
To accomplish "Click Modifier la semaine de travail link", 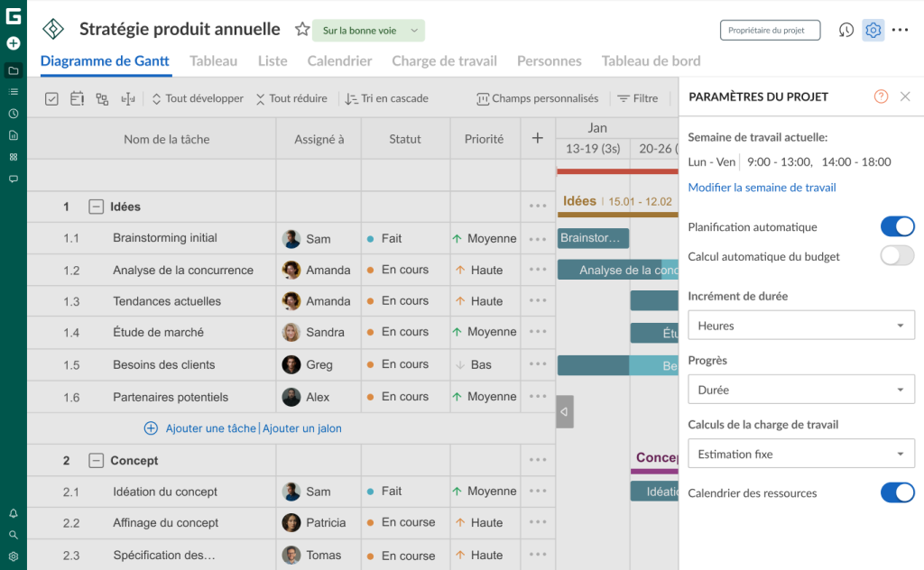I will tap(762, 188).
